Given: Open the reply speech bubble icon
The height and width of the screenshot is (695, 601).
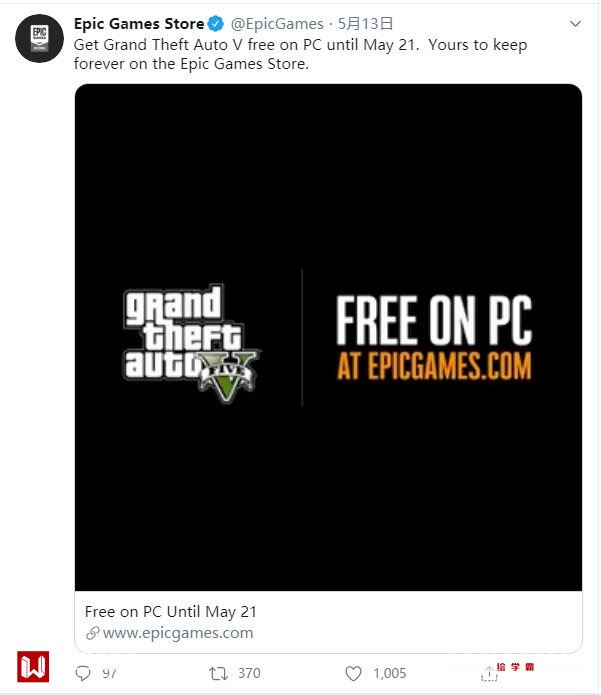Looking at the screenshot, I should [83, 673].
